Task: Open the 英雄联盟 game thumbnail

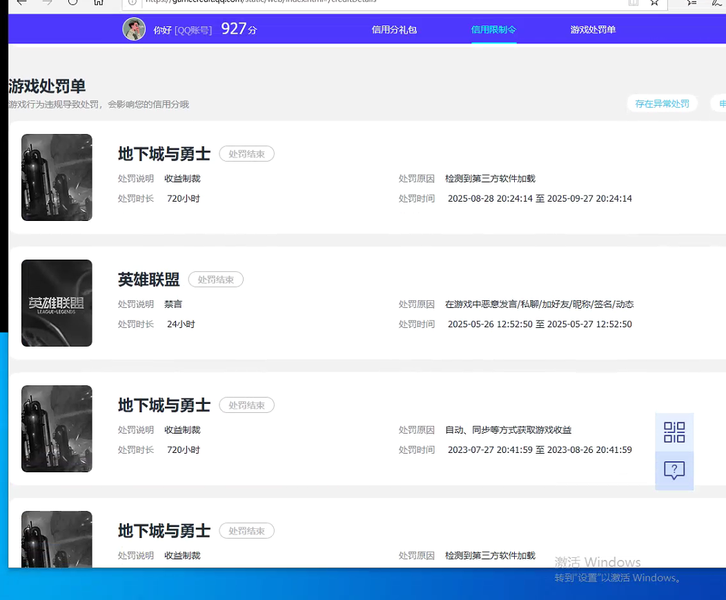Action: point(56,303)
